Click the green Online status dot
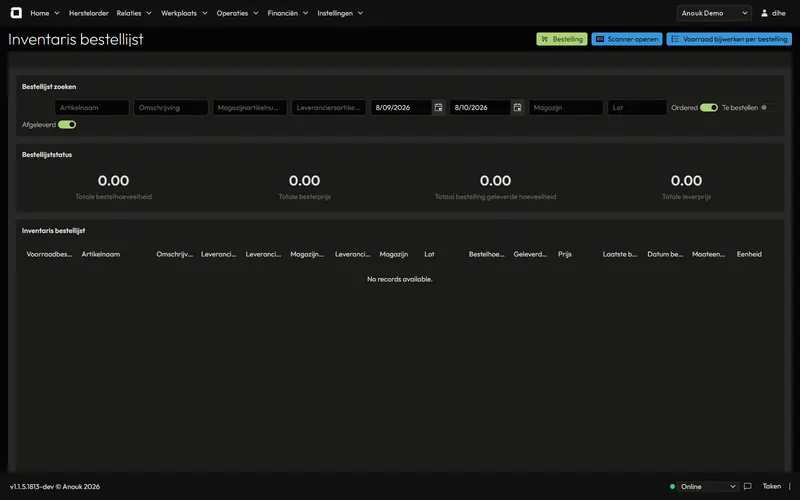This screenshot has width=800, height=500. [x=672, y=486]
